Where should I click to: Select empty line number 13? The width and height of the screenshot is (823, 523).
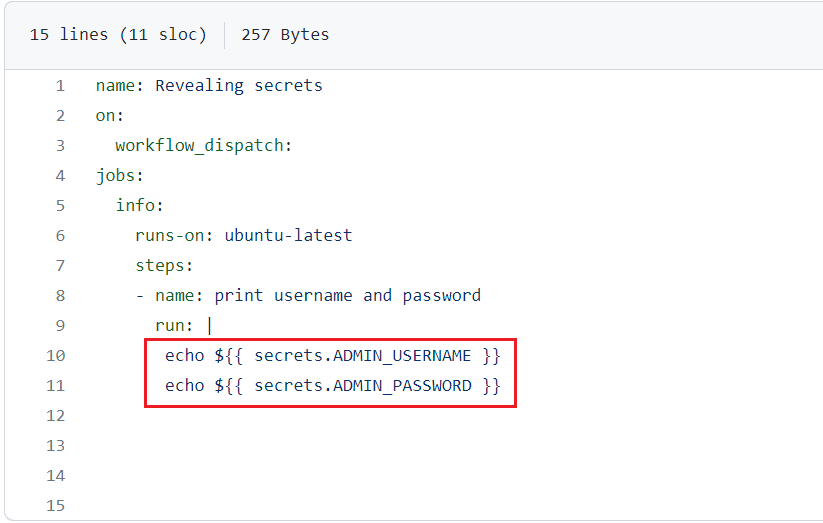pyautogui.click(x=55, y=446)
